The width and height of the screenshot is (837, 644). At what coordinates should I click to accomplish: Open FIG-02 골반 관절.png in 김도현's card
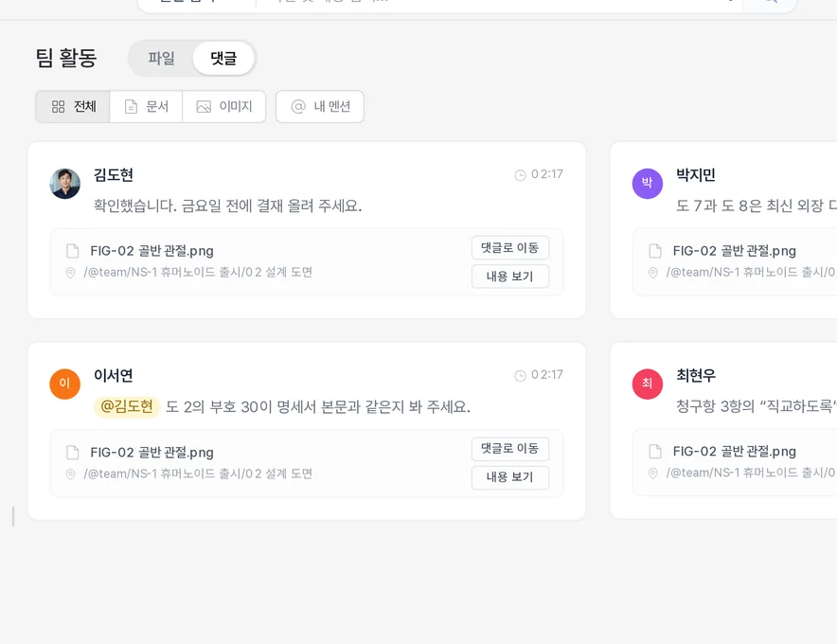(152, 250)
